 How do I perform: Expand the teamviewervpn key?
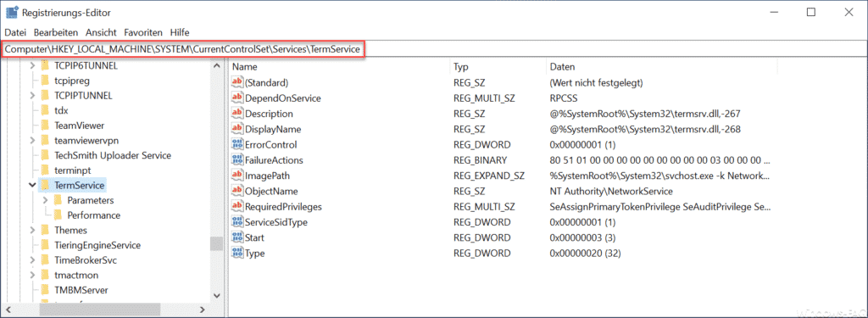33,141
